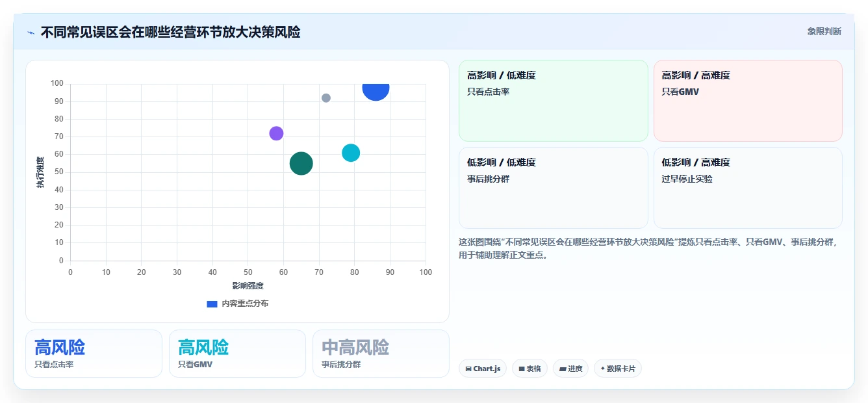This screenshot has width=868, height=403.
Task: Open the 低影响 / 低难度 quadrant card
Action: [x=554, y=188]
